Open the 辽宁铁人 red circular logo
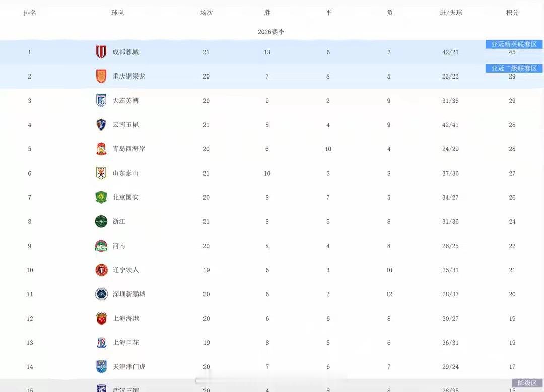 (101, 270)
